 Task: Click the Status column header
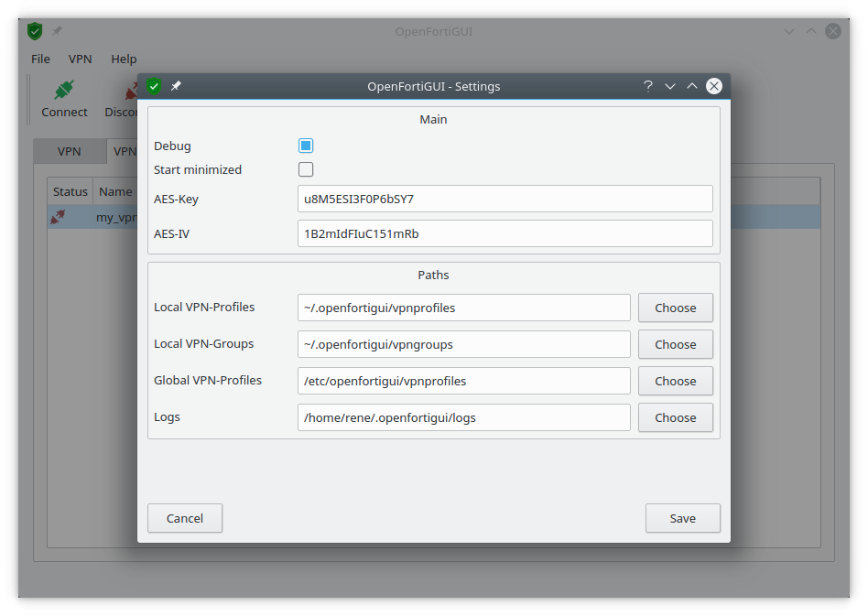pos(71,191)
